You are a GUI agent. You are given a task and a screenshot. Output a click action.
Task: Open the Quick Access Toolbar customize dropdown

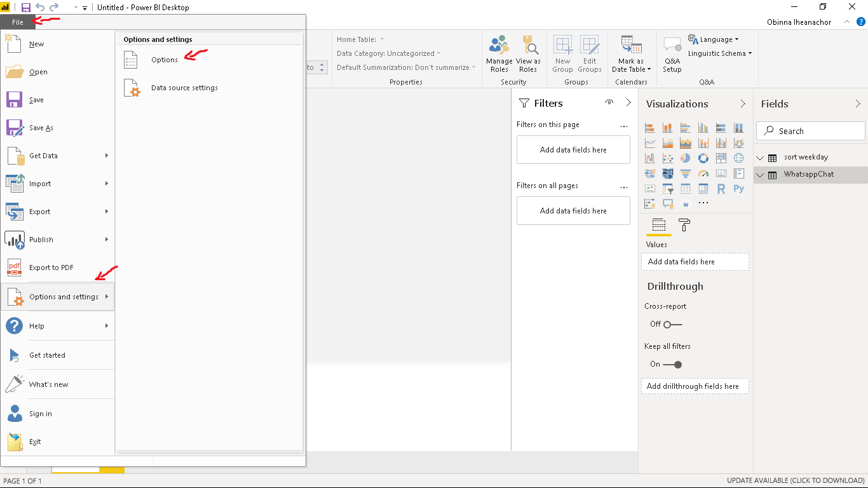tap(85, 8)
